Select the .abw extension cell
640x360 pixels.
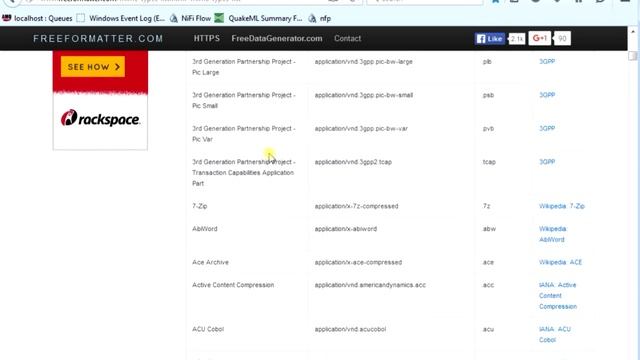coord(489,229)
